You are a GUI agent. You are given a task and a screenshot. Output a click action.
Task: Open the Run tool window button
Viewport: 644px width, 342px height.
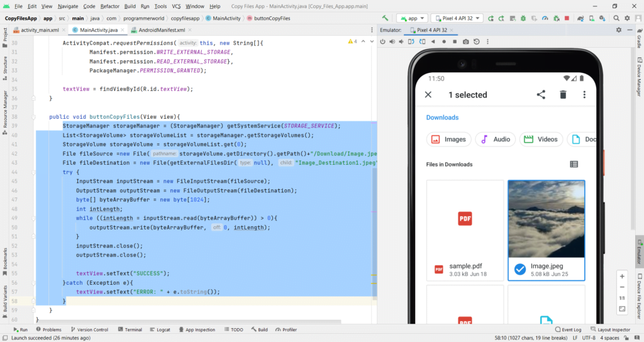click(20, 329)
